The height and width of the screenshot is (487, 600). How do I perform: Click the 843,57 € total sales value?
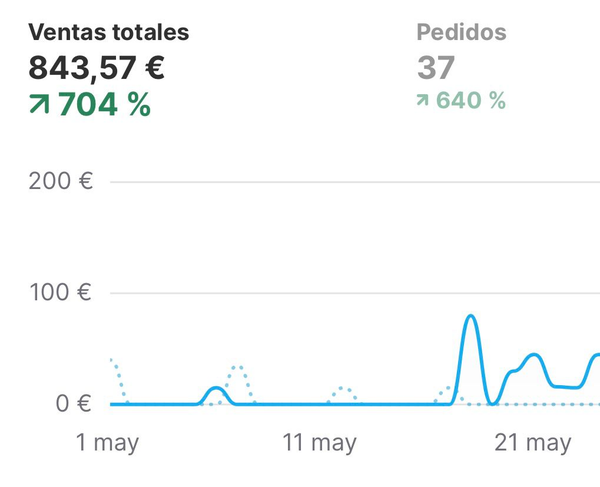pyautogui.click(x=96, y=68)
